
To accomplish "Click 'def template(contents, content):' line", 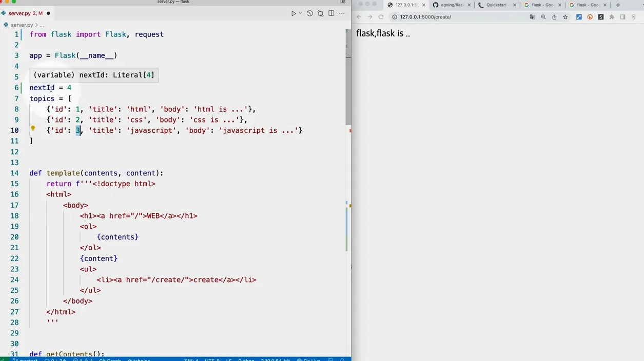I will [96, 173].
